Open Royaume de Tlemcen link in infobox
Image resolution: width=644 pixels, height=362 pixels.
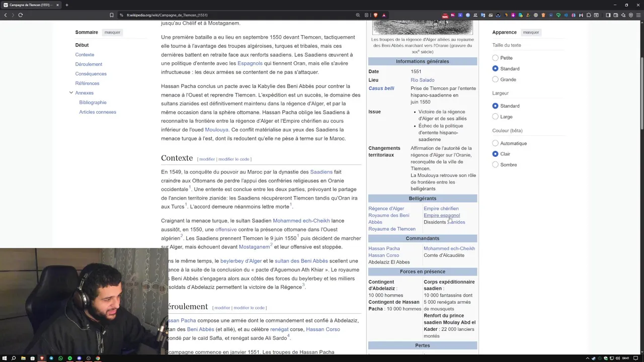tap(392, 229)
